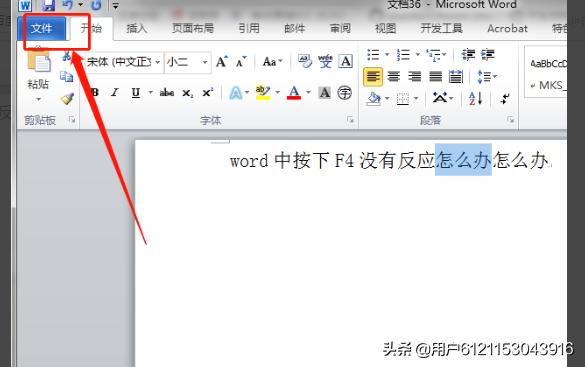Viewport: 585px width, 367px height.
Task: Open the 小二 font size dropdown
Action: (205, 62)
